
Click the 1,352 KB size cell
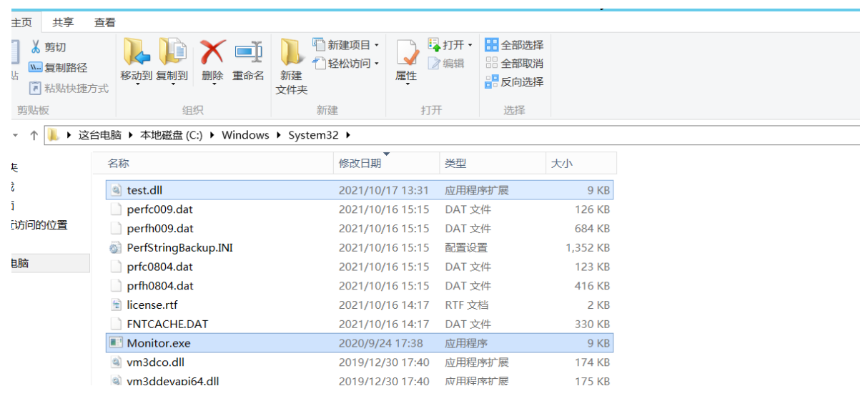[587, 247]
